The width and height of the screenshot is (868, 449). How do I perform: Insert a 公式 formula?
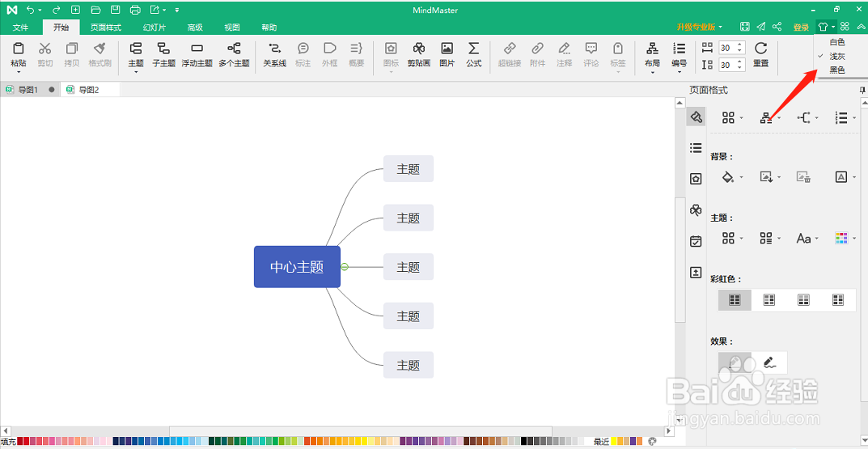[473, 55]
